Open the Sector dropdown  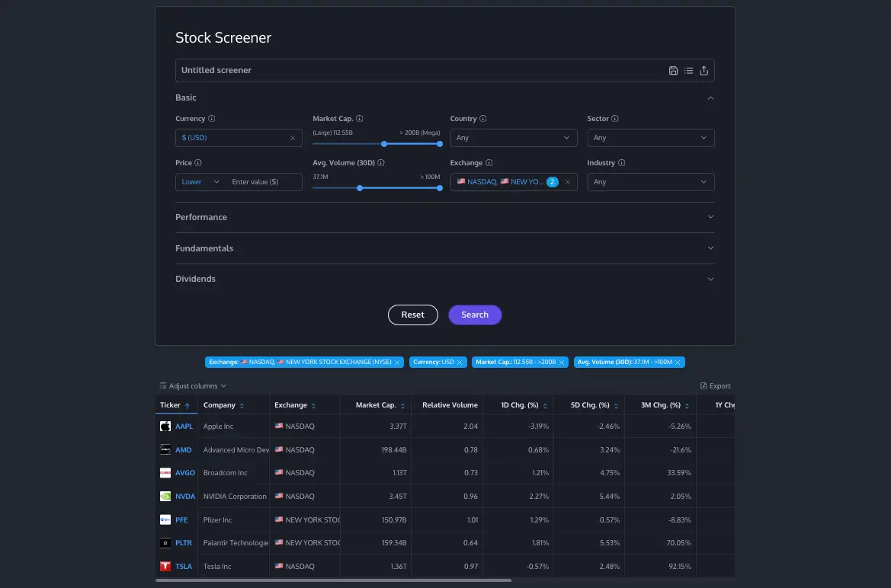[x=650, y=138]
